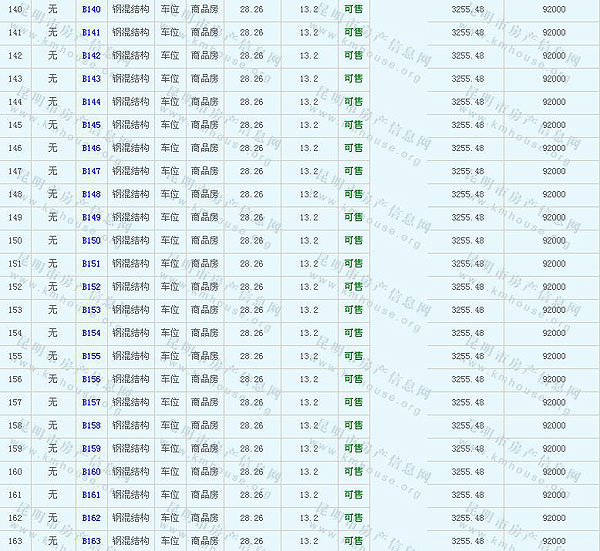The height and width of the screenshot is (551, 600).
Task: Open the B161 unit link
Action: pyautogui.click(x=91, y=495)
